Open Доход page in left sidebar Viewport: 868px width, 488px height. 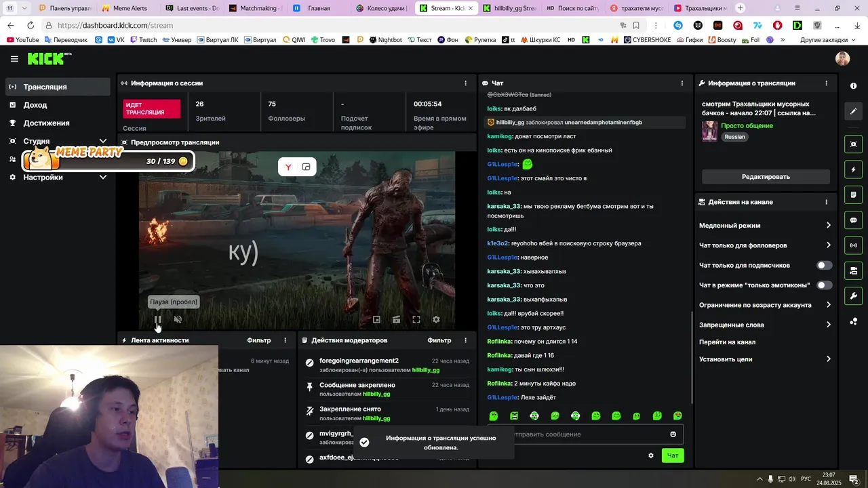click(x=58, y=105)
